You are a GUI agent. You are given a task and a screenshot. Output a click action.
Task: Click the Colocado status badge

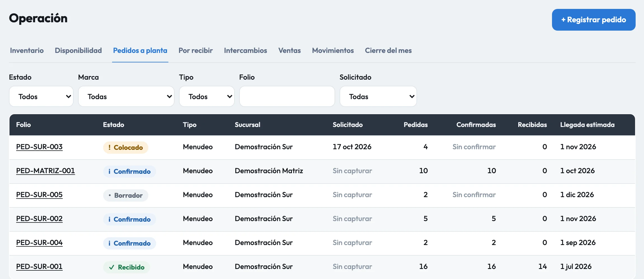pyautogui.click(x=126, y=148)
